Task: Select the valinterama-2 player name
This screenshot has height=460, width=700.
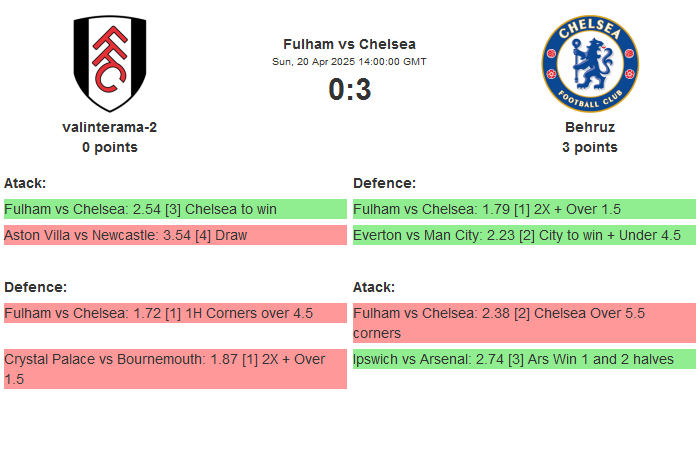Action: point(110,127)
